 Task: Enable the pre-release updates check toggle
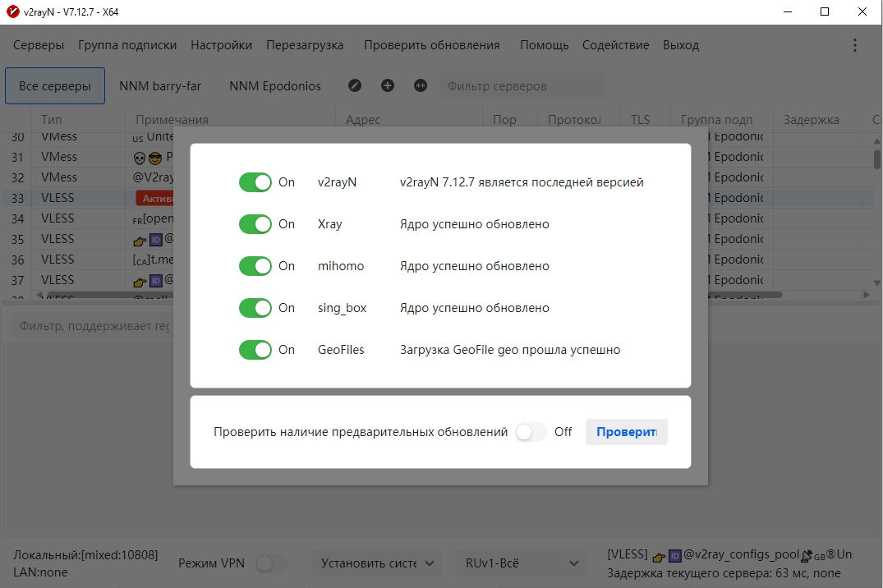click(531, 432)
